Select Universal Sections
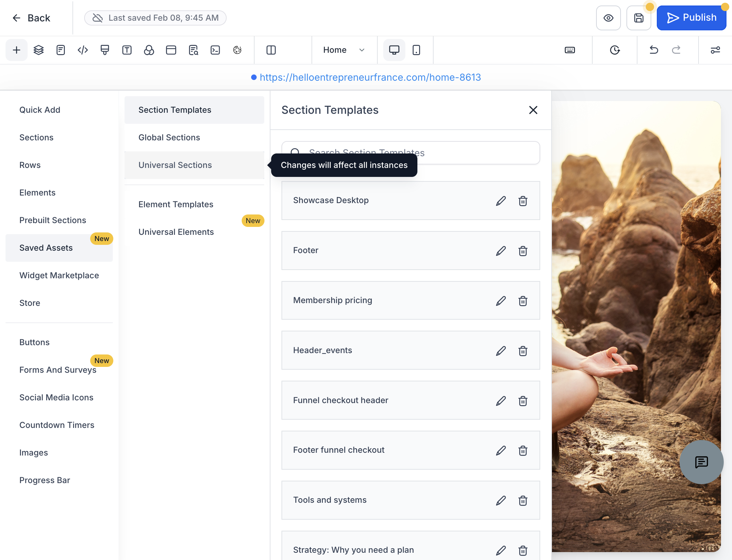The height and width of the screenshot is (560, 732). (x=194, y=165)
